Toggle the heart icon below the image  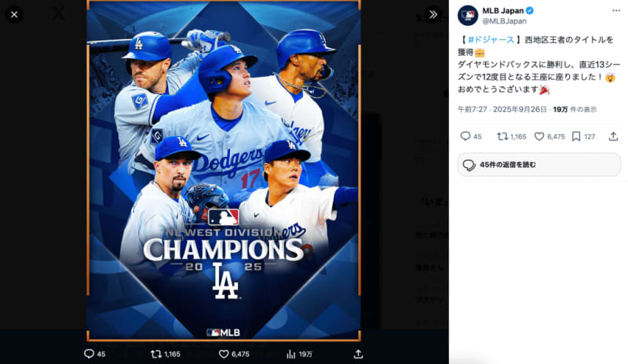[x=223, y=354]
